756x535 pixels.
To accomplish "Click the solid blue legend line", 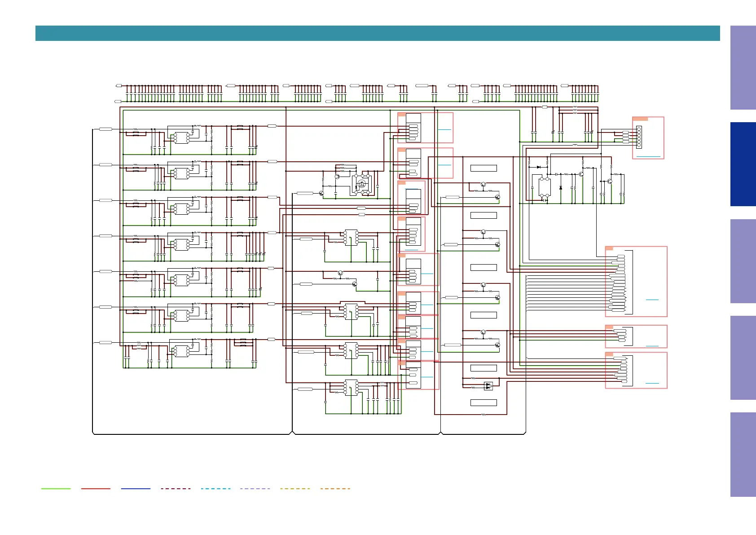I will point(136,488).
